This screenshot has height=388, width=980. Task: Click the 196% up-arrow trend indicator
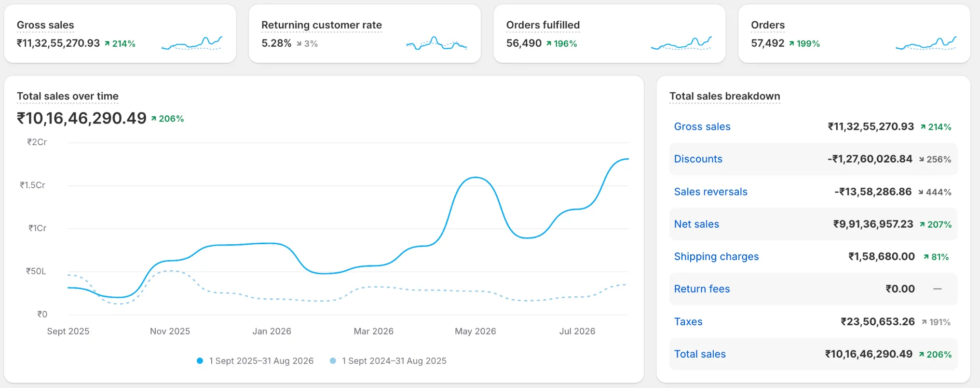[561, 44]
